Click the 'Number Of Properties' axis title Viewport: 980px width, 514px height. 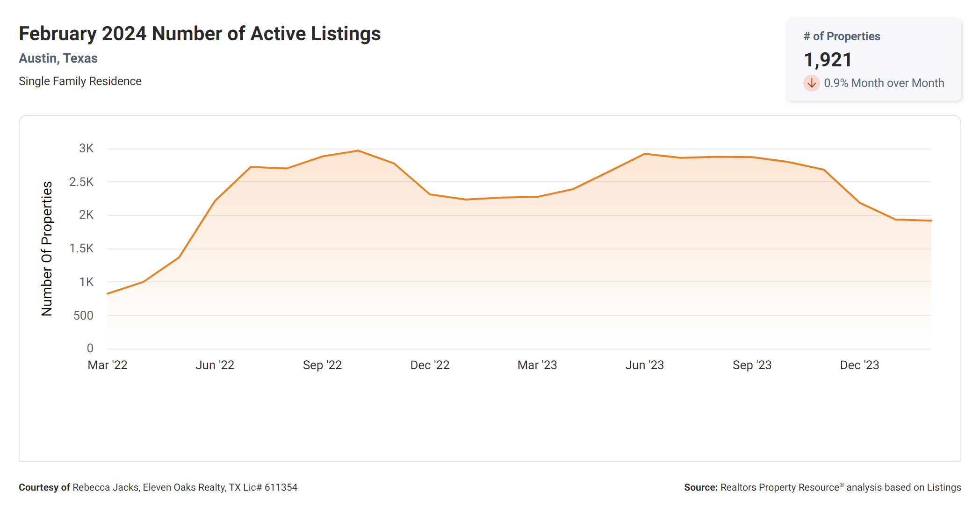[x=47, y=249]
